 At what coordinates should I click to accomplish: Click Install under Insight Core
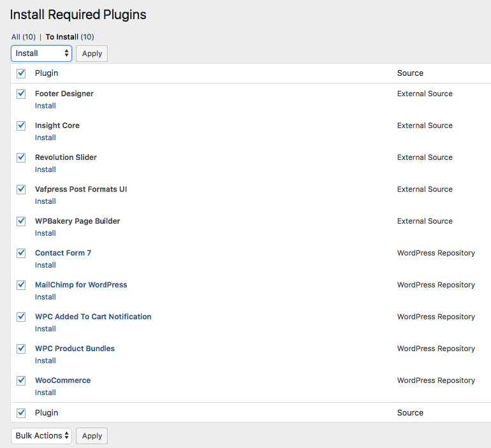(45, 138)
